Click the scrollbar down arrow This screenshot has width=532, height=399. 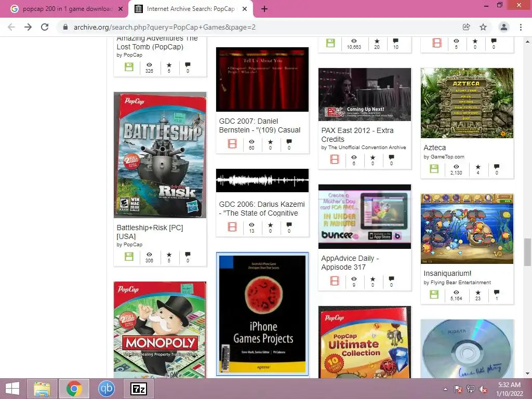(x=527, y=374)
